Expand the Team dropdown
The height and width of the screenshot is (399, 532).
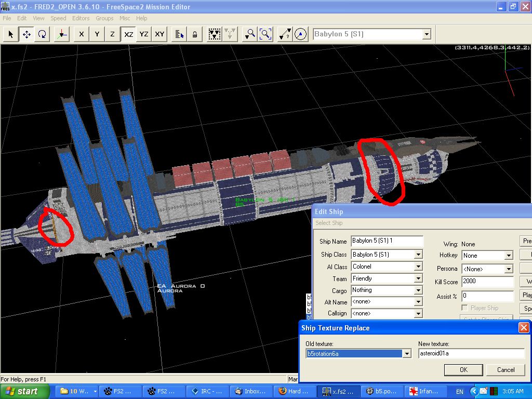(418, 278)
